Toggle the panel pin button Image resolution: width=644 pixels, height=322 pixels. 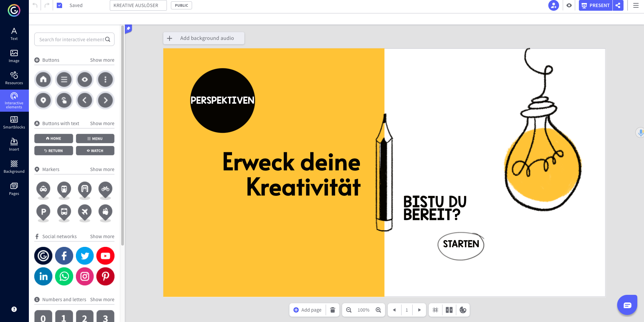pyautogui.click(x=128, y=29)
